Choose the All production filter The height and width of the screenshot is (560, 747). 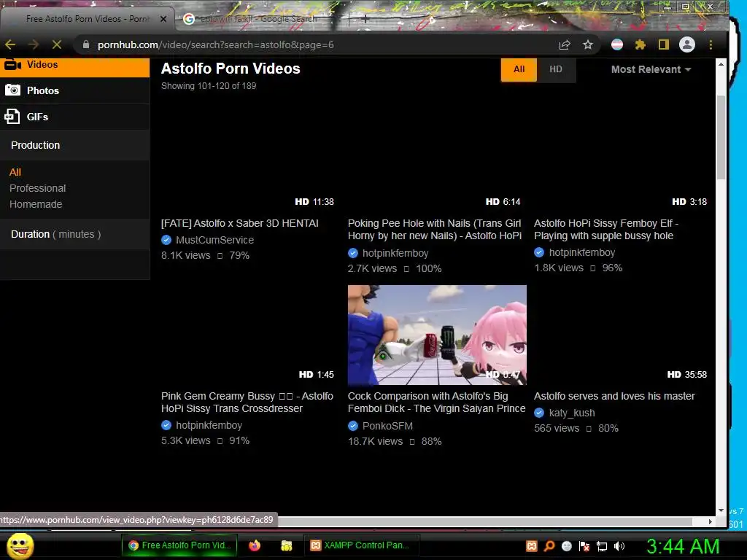point(15,172)
